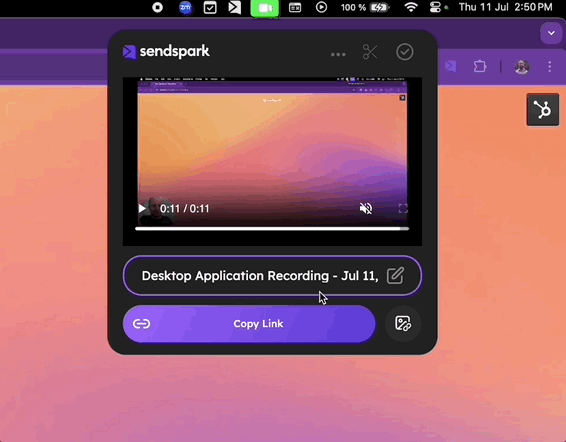Click the chain link icon in Copy Link

coord(142,324)
